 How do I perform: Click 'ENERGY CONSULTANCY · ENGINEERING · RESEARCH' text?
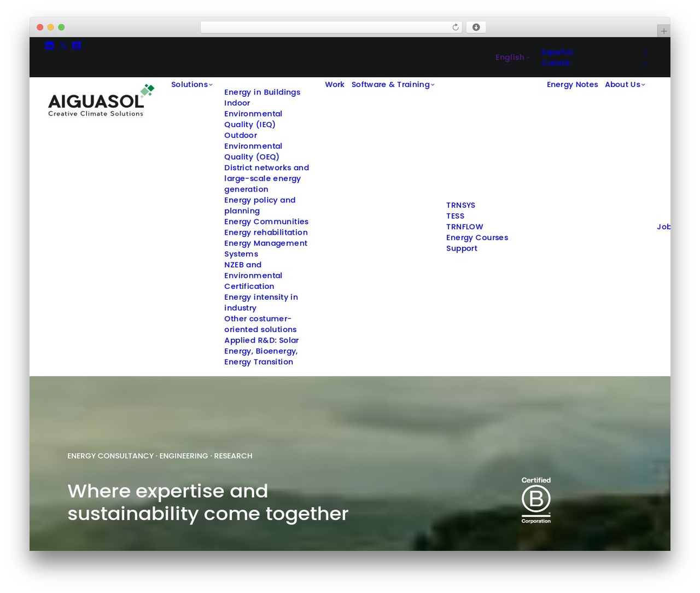point(160,456)
